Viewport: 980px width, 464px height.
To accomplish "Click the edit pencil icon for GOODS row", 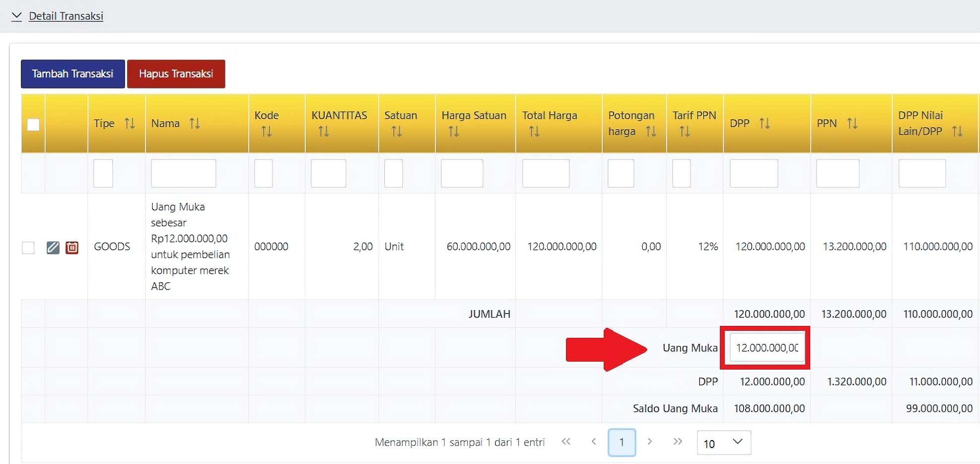I will tap(53, 247).
